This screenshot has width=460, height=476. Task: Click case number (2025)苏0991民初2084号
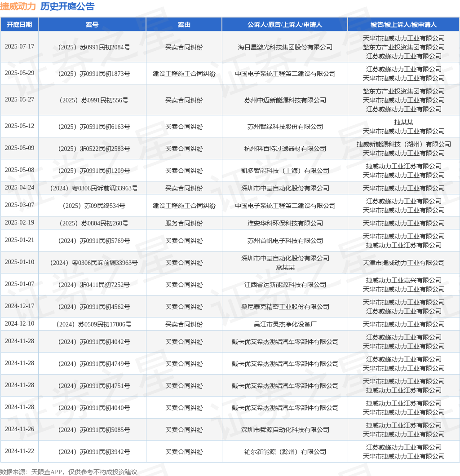point(94,47)
